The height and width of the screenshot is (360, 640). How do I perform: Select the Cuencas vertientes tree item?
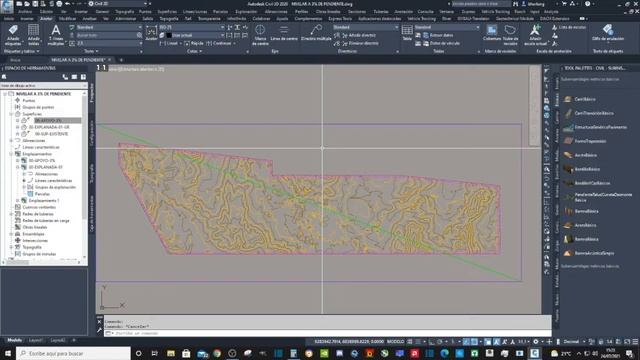(39, 207)
